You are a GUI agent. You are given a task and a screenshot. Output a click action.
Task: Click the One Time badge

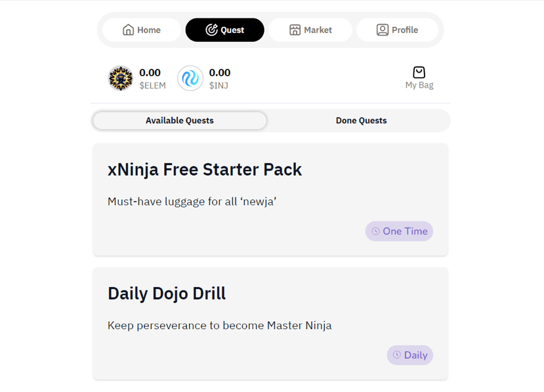click(399, 231)
